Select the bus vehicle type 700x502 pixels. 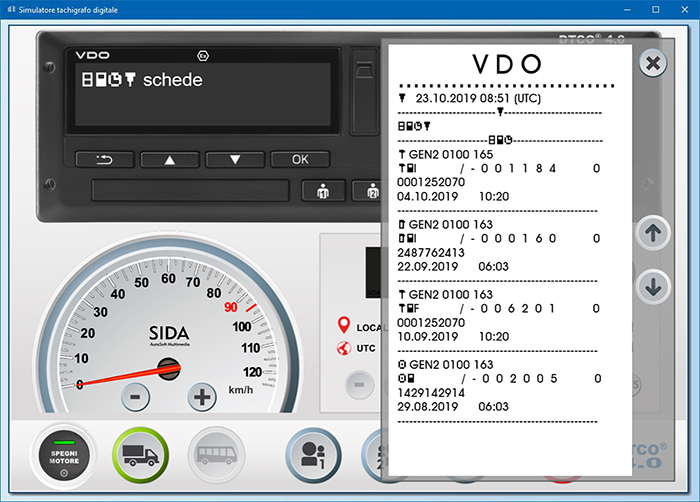click(217, 457)
